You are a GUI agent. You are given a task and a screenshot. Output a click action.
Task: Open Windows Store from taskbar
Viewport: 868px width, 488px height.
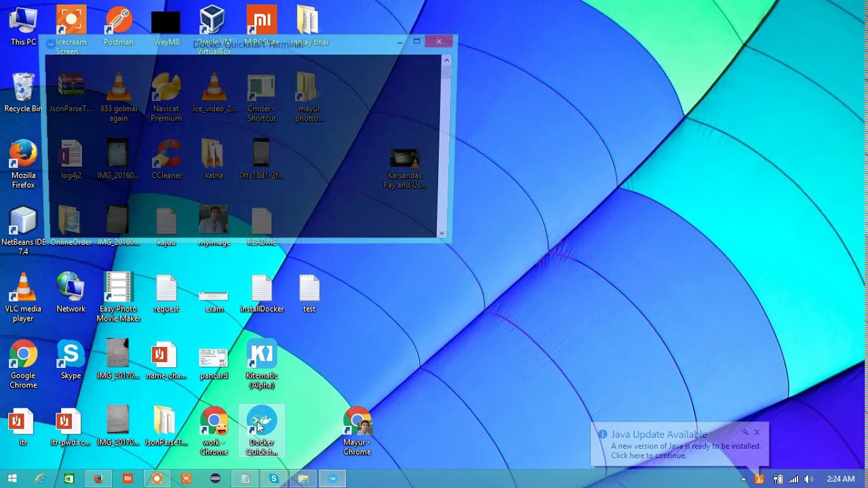pyautogui.click(x=69, y=479)
